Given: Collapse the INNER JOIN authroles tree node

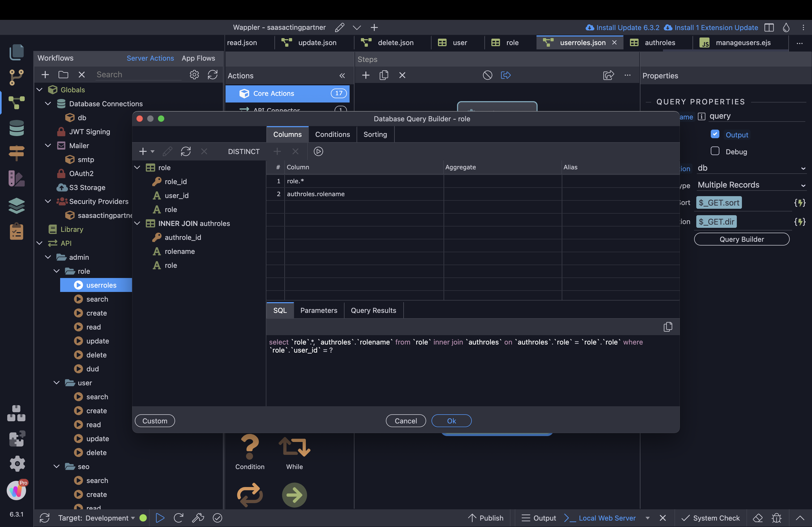Looking at the screenshot, I should coord(137,223).
